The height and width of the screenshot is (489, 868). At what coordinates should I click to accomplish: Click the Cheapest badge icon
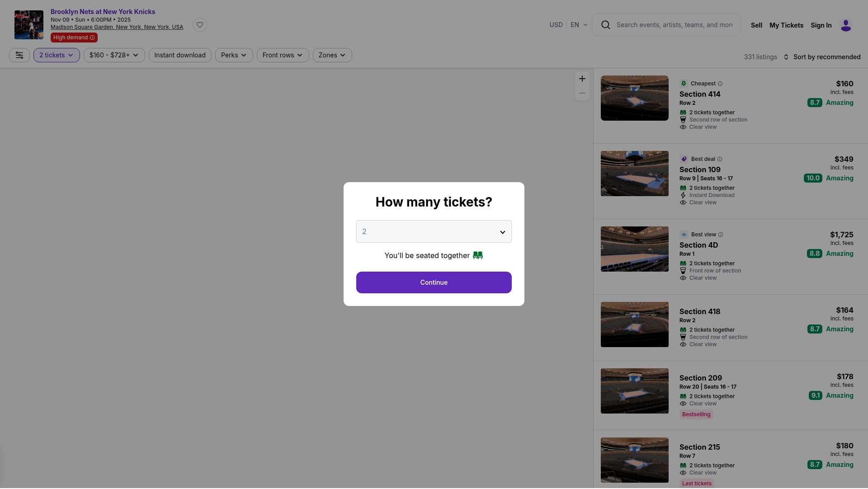684,84
